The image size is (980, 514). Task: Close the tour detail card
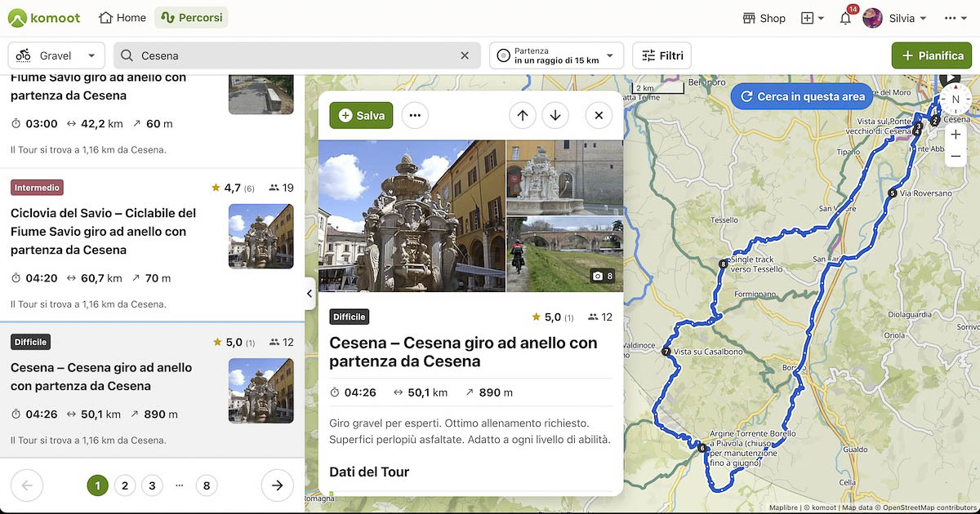599,116
